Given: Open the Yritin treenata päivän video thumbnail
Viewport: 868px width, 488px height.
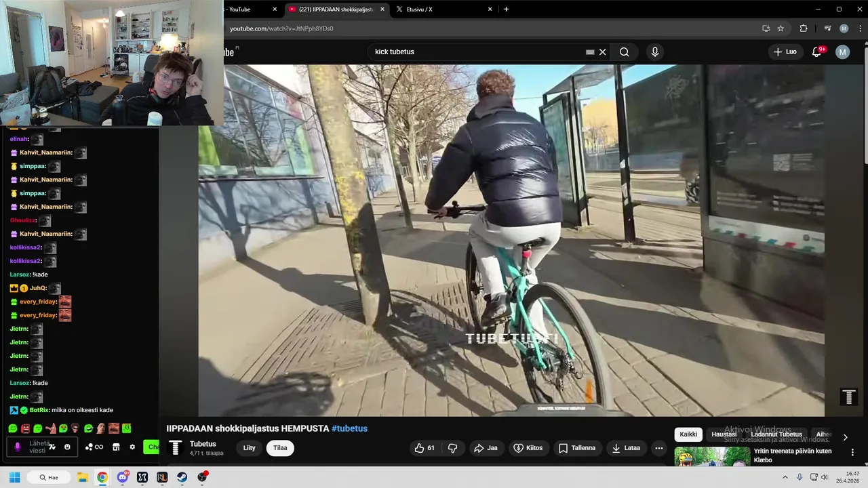Looking at the screenshot, I should 712,456.
